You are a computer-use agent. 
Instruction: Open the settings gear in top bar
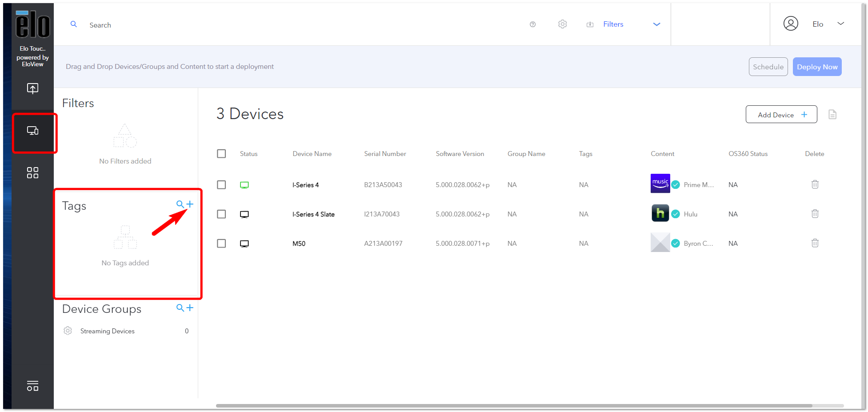pos(562,24)
